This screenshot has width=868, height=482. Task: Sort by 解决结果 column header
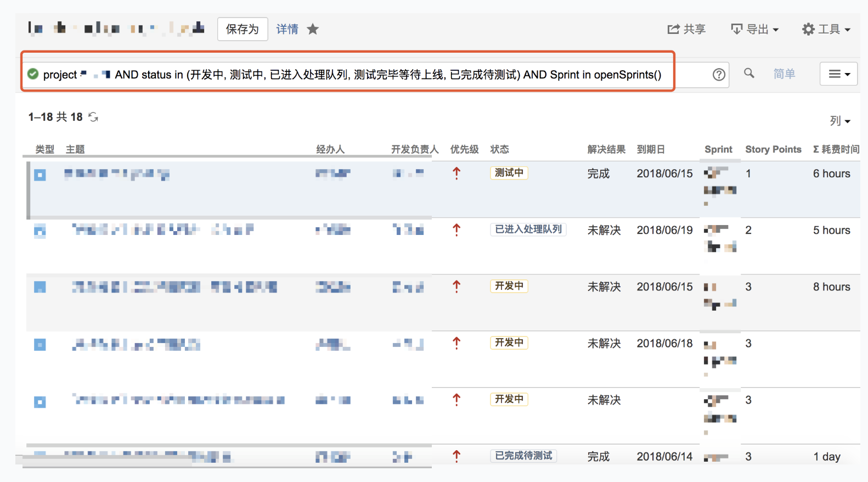click(x=606, y=149)
